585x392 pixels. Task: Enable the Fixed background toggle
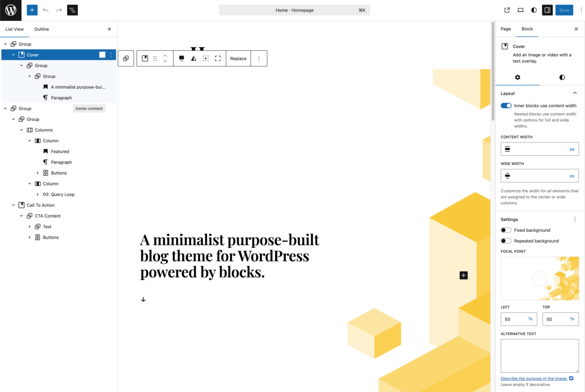pos(506,230)
